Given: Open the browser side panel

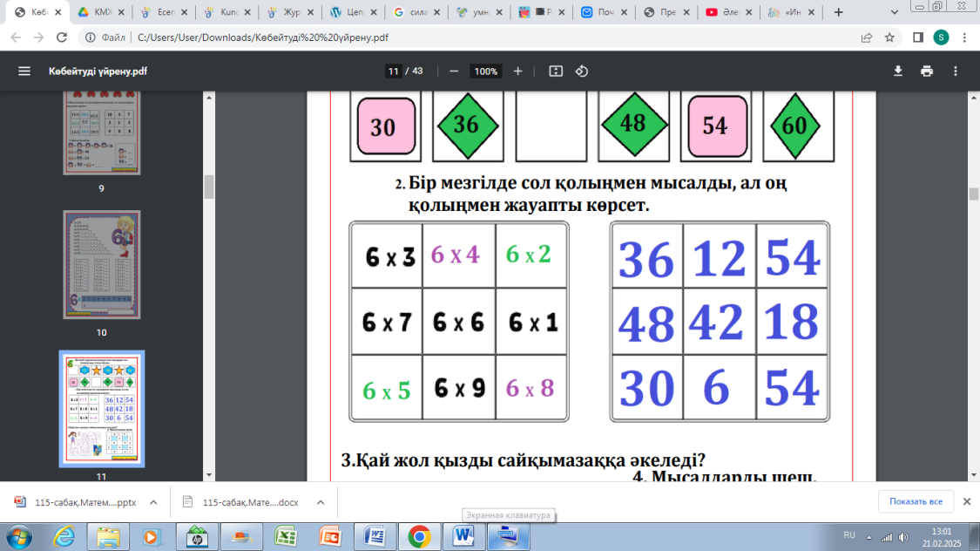Looking at the screenshot, I should coord(918,37).
